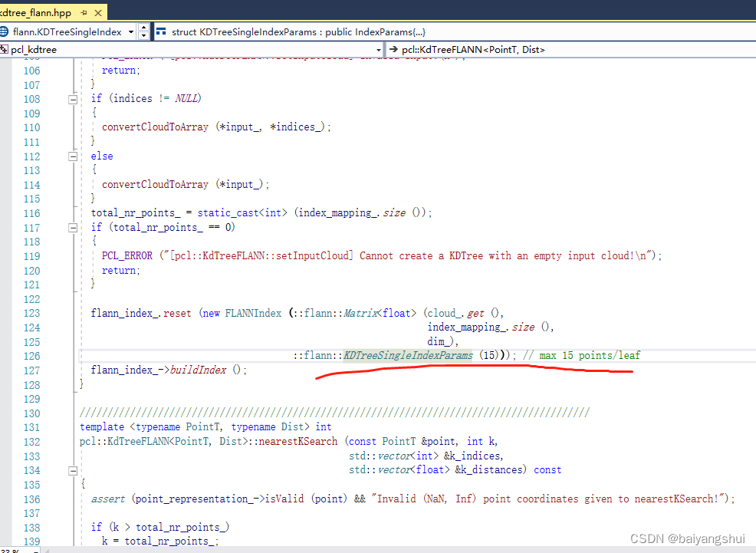Screen dimensions: 756x553
Task: Close the kdtree_flann.hpp tab
Action: [98, 12]
